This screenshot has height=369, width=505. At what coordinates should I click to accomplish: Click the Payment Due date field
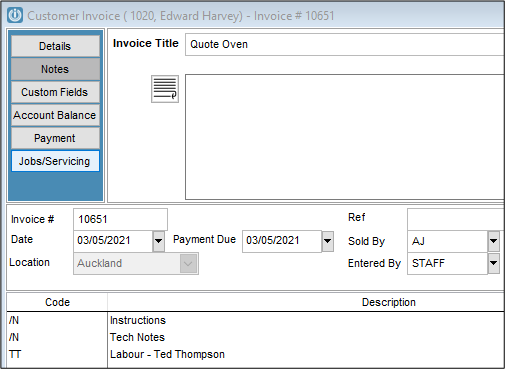(282, 241)
